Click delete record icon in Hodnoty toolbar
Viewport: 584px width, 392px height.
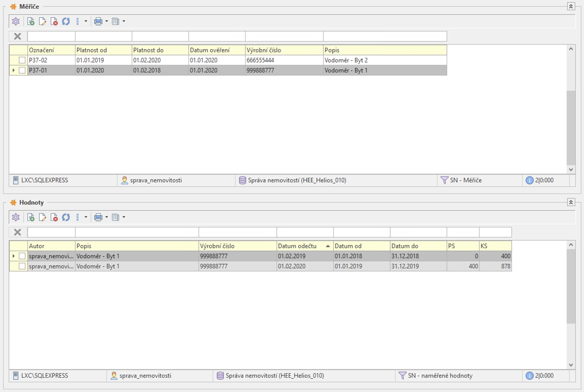(x=54, y=217)
